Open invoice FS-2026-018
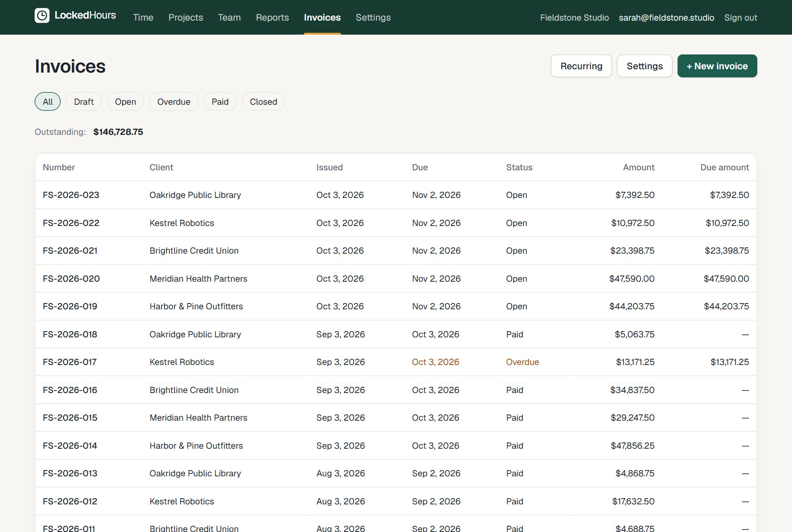 (x=70, y=334)
